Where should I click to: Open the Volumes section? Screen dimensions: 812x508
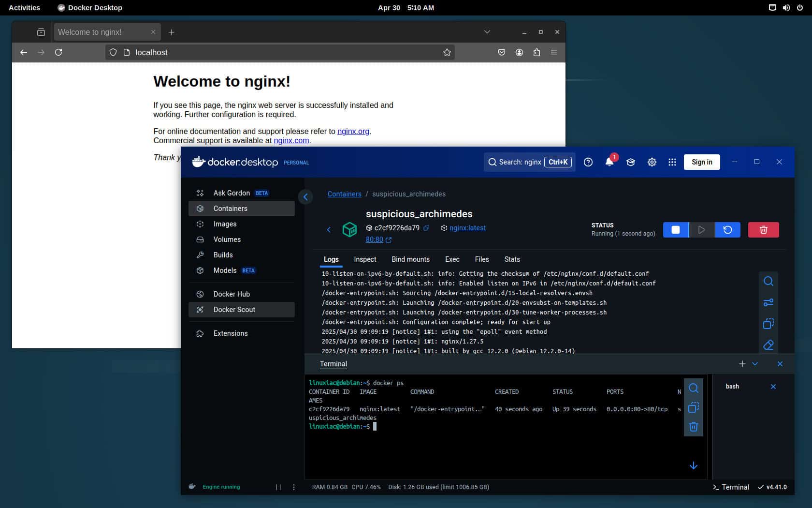[x=227, y=239]
